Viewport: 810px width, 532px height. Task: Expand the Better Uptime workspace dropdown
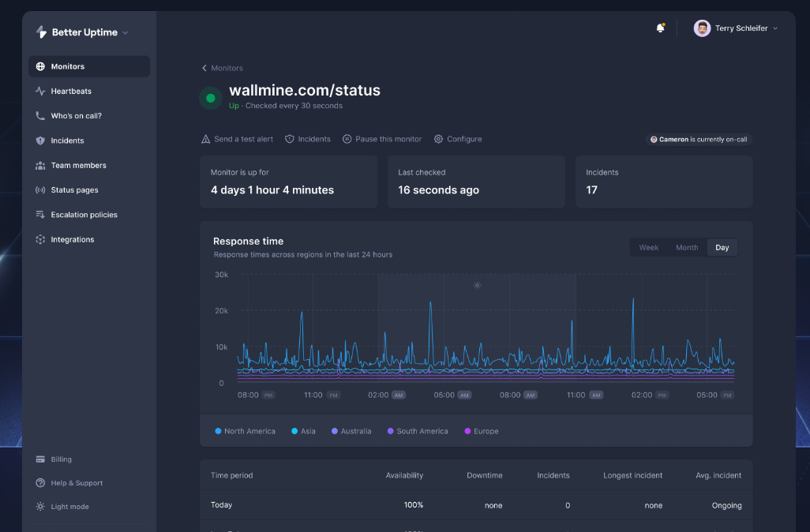coord(126,33)
